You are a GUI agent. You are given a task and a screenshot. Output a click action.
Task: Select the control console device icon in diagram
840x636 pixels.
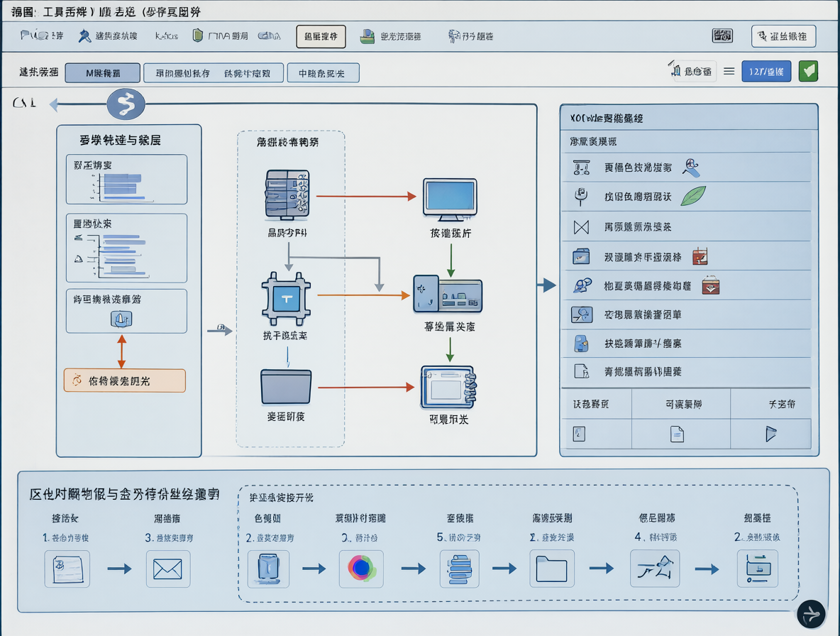point(448,294)
